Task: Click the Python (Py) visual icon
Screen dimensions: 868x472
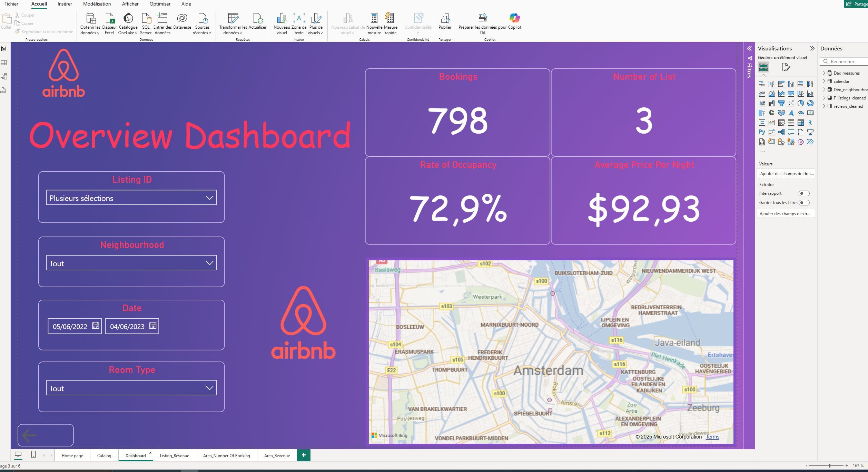Action: 762,132
